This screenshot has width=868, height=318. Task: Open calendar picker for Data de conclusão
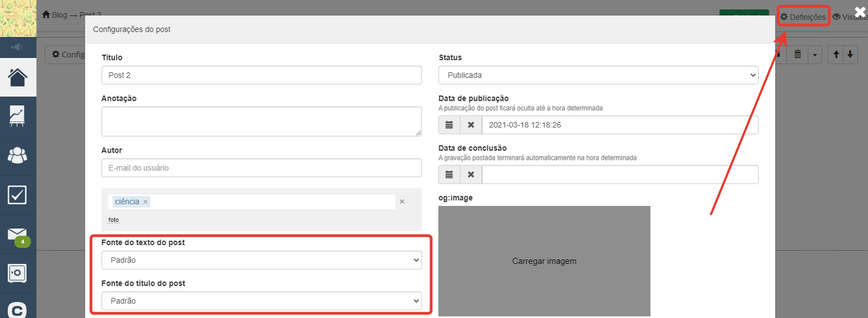tap(449, 174)
